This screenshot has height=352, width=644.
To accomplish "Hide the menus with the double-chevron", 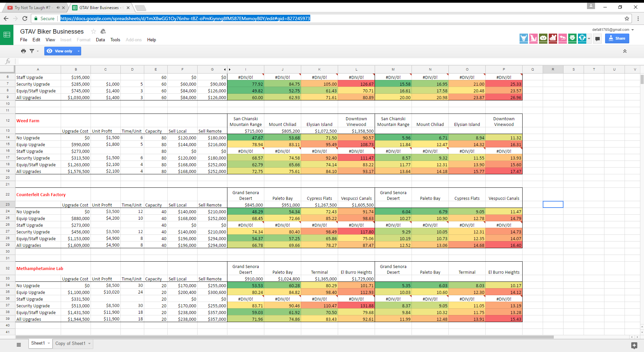I will pyautogui.click(x=625, y=51).
